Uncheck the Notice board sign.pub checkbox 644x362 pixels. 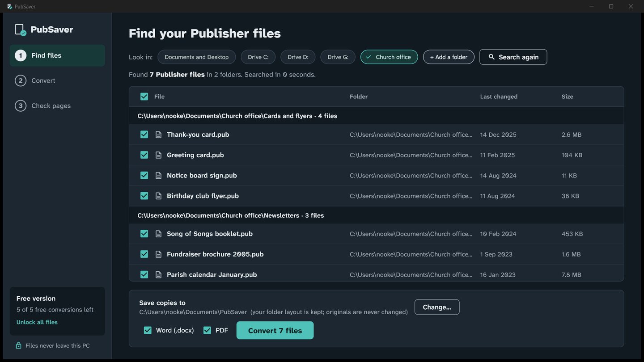coord(144,176)
